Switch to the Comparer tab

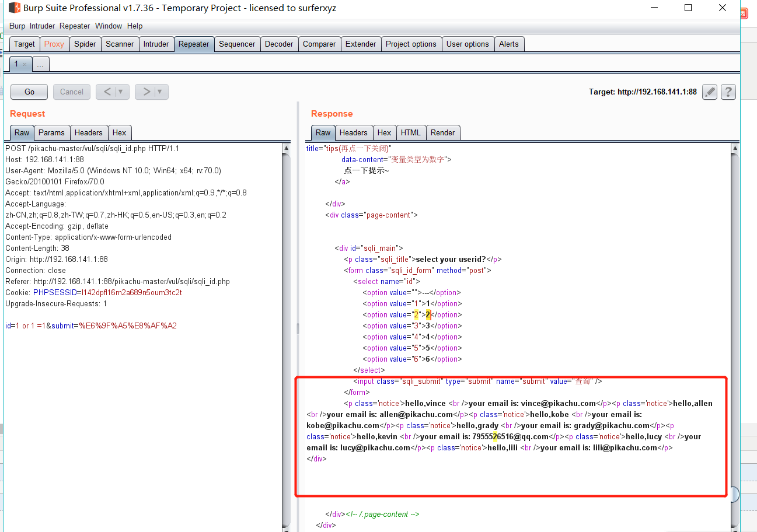[319, 44]
